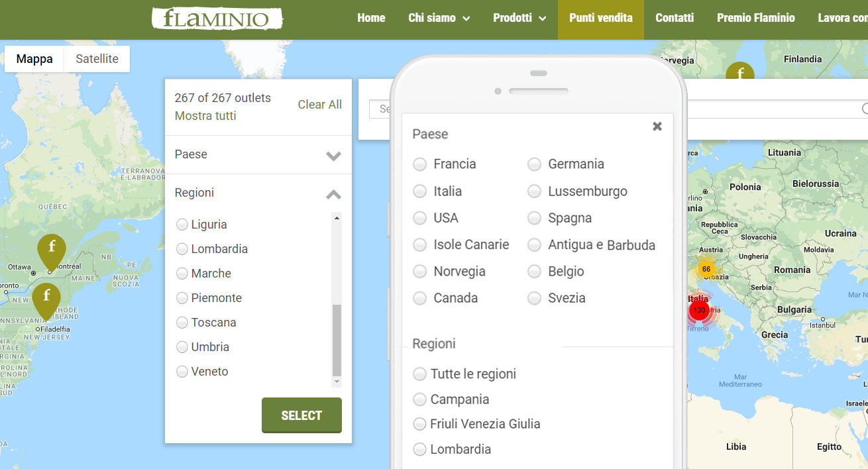Close the Paese filter popup
Viewport: 868px width, 469px height.
point(657,127)
